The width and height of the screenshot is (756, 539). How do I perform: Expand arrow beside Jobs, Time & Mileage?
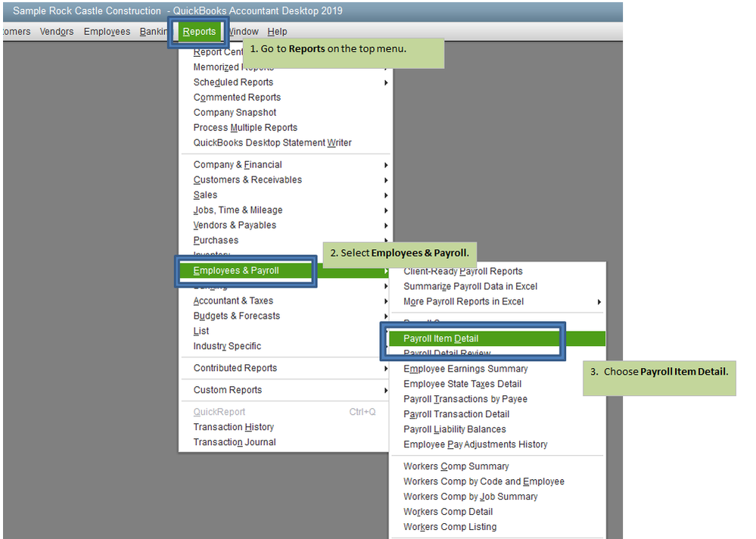pos(386,210)
